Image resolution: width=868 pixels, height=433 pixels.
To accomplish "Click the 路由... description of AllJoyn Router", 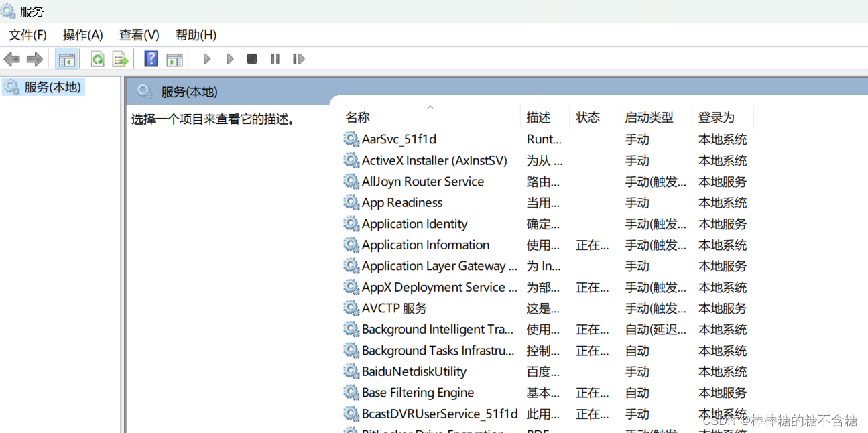I will coord(543,182).
